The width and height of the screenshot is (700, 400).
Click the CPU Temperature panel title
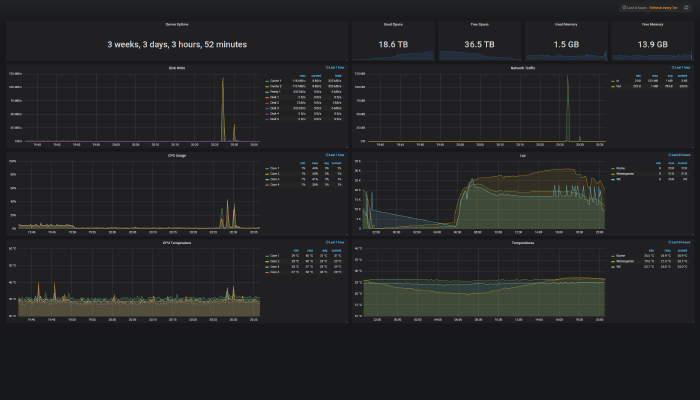(177, 243)
